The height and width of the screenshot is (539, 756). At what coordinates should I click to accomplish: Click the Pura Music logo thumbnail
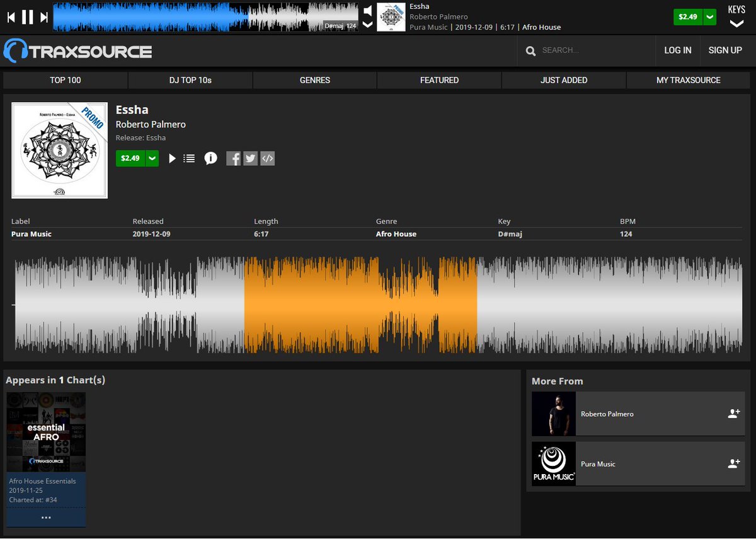pos(554,464)
